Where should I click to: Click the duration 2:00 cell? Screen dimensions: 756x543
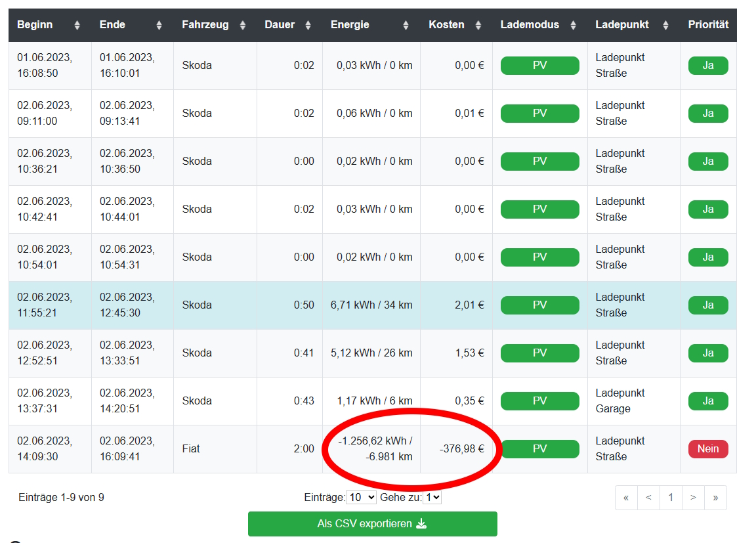(x=290, y=449)
